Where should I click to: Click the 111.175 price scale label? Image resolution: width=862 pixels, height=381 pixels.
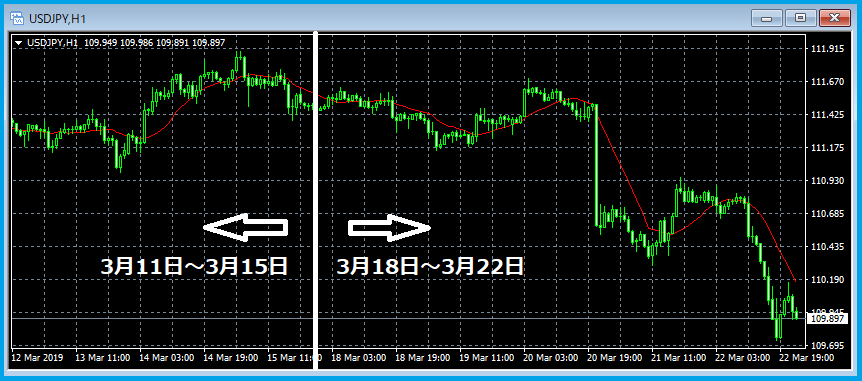(x=827, y=148)
